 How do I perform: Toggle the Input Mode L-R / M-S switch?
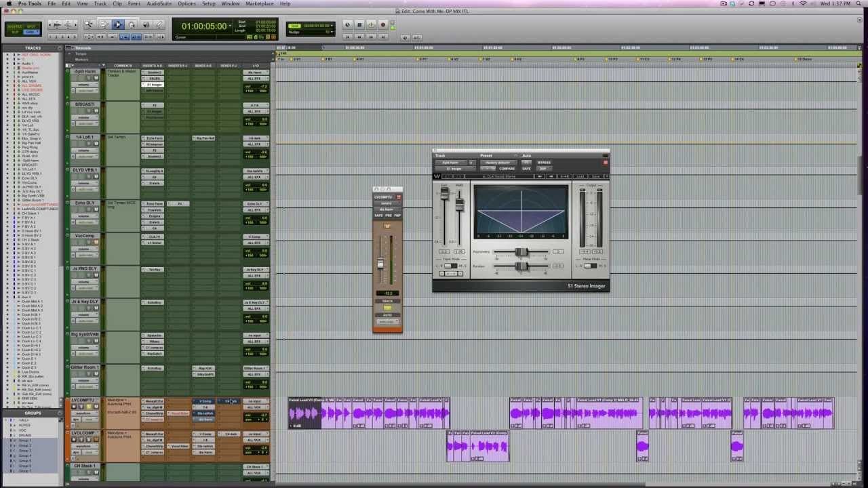450,266
